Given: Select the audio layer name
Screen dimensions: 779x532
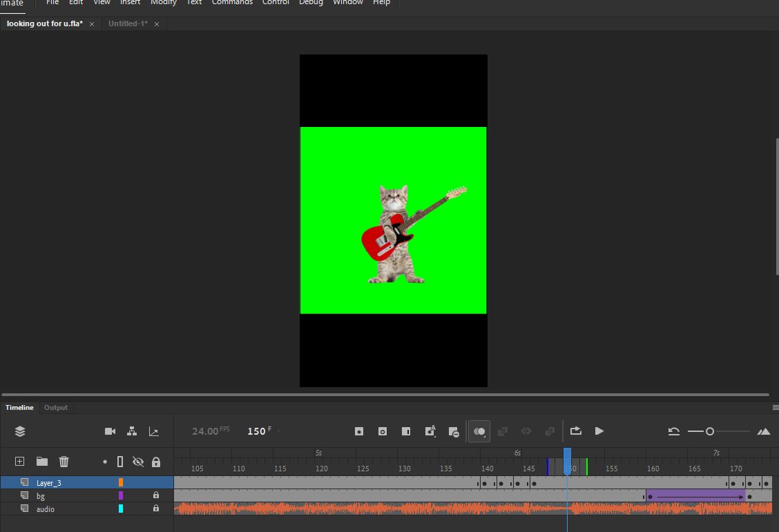Looking at the screenshot, I should pos(45,509).
